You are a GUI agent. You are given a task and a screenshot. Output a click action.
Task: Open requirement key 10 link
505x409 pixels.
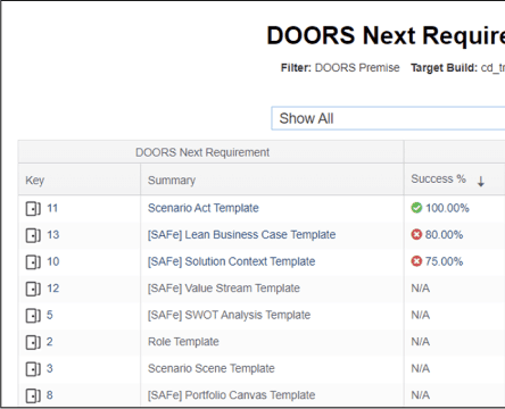coord(53,261)
